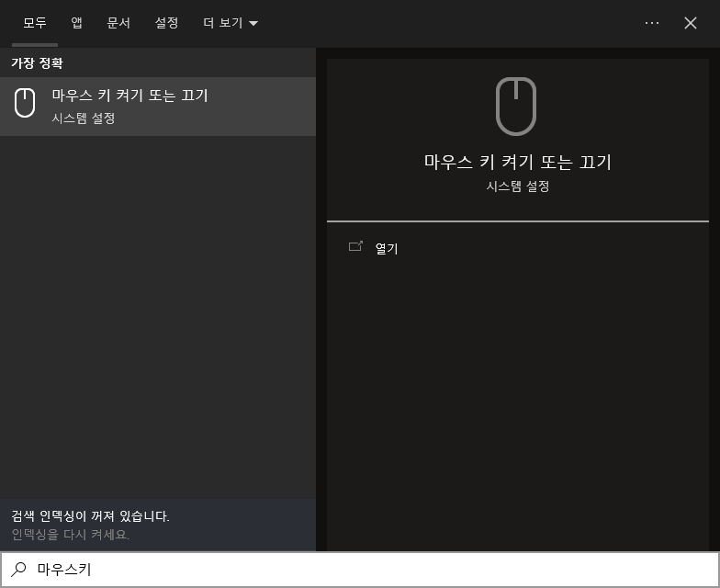The width and height of the screenshot is (720, 588).
Task: Click the large mouse icon in preview pane
Action: pyautogui.click(x=516, y=107)
